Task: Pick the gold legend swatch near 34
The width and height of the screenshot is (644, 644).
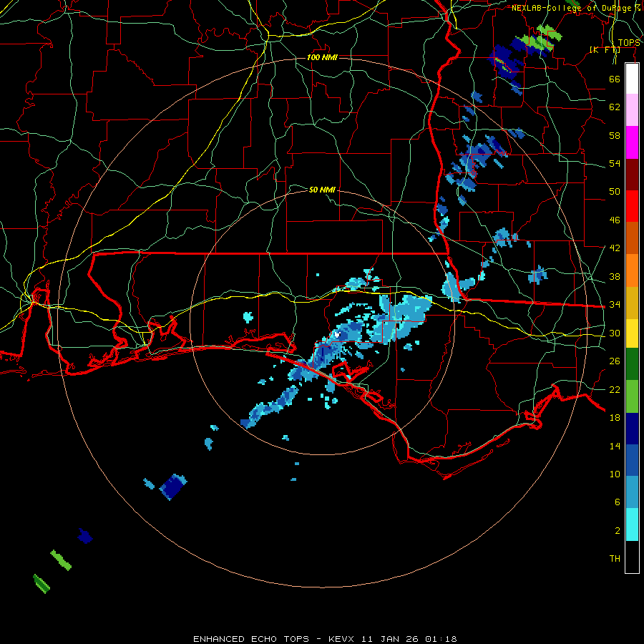Action: [x=632, y=303]
